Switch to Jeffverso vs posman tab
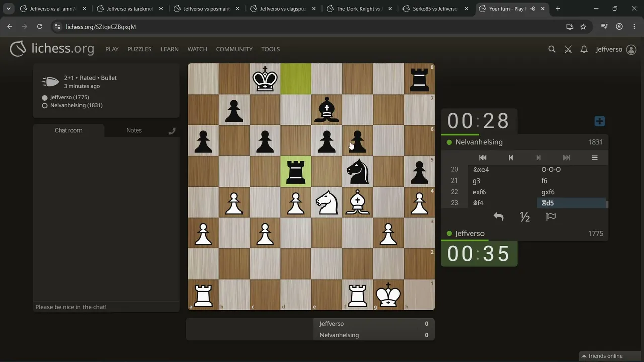644x362 pixels. [207, 9]
